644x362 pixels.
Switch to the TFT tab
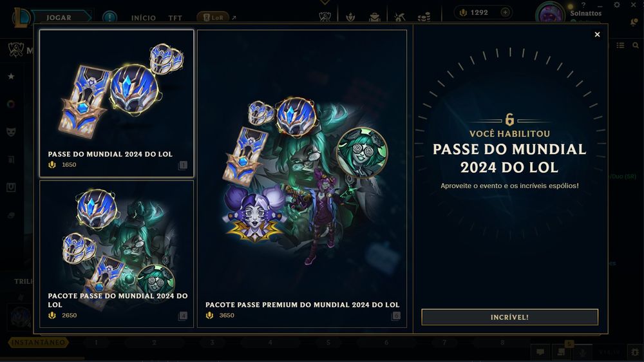tap(175, 18)
